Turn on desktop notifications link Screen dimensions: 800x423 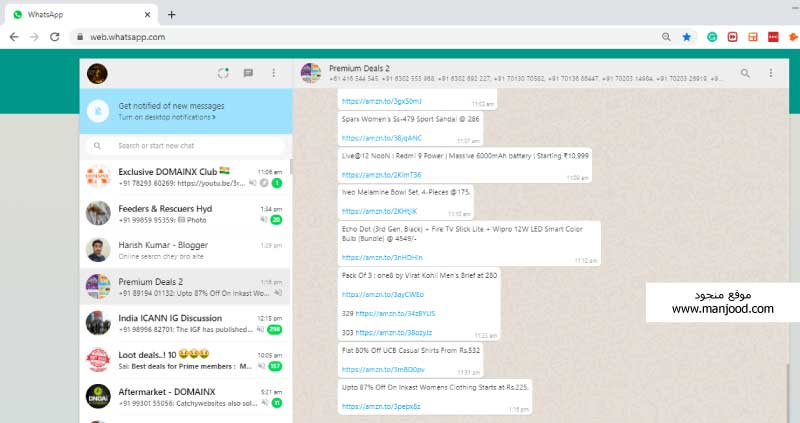point(167,117)
